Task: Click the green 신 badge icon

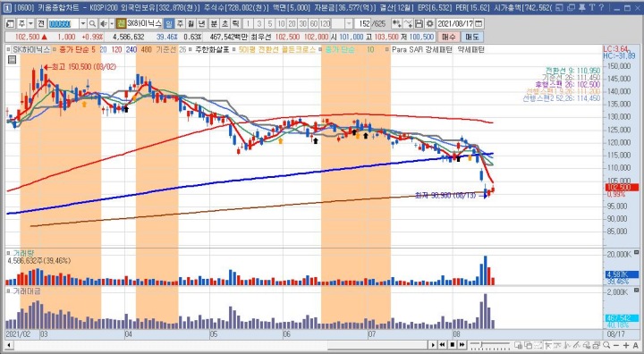Action: tap(121, 24)
